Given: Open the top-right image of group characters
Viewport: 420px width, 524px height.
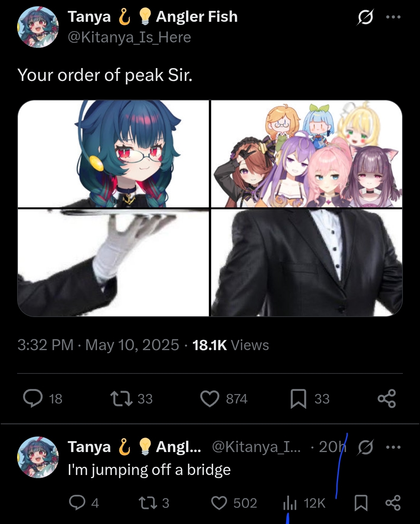Looking at the screenshot, I should [306, 154].
